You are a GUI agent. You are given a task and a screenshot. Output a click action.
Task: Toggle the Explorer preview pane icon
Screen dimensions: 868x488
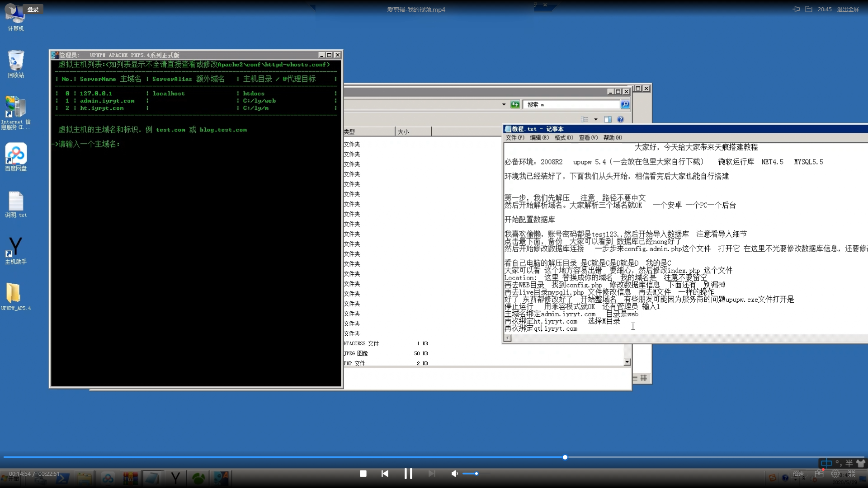608,119
